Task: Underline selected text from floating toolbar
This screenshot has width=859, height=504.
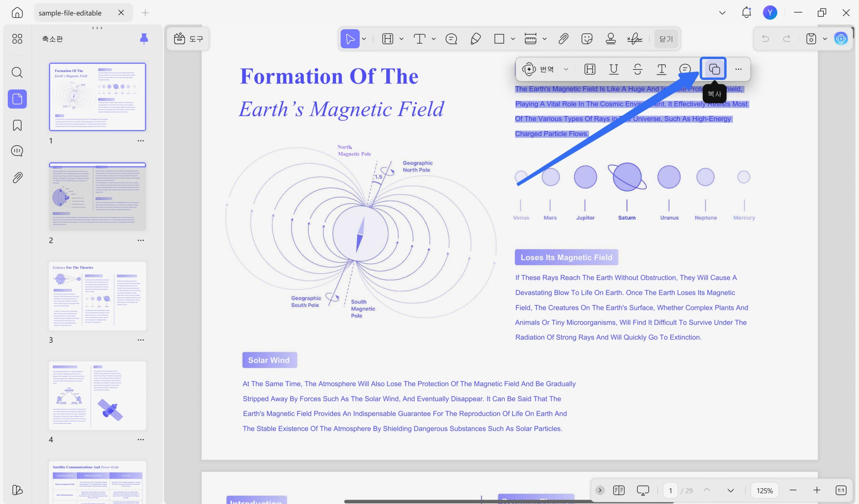Action: [x=614, y=69]
